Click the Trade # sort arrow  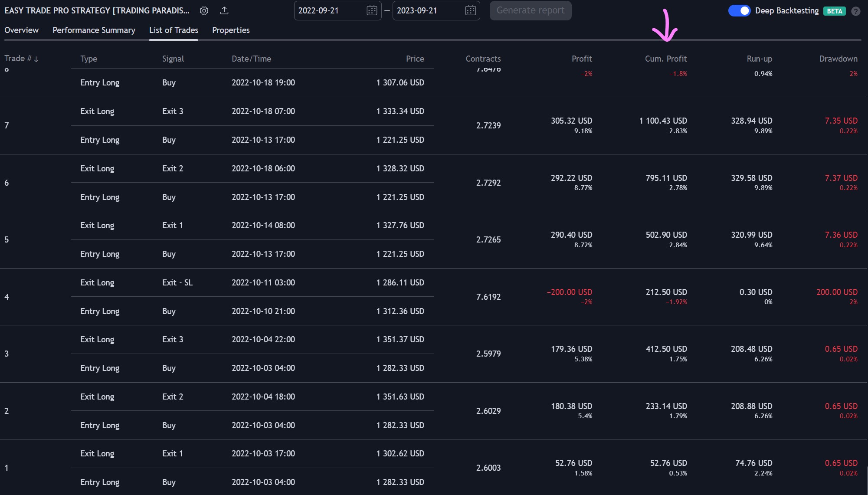[x=36, y=59]
